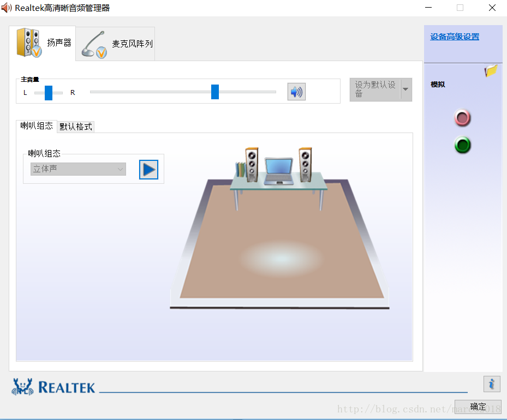Expand the default device dropdown arrow
This screenshot has width=507, height=420.
coord(406,89)
